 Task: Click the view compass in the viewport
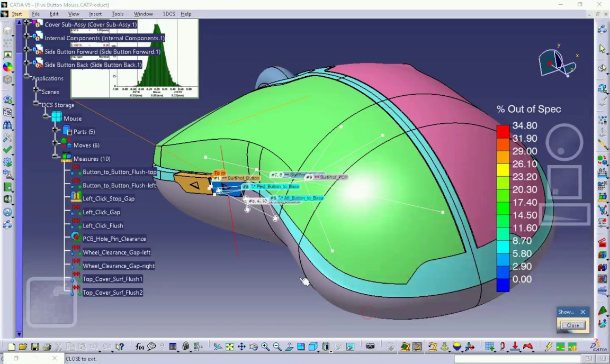pyautogui.click(x=556, y=62)
